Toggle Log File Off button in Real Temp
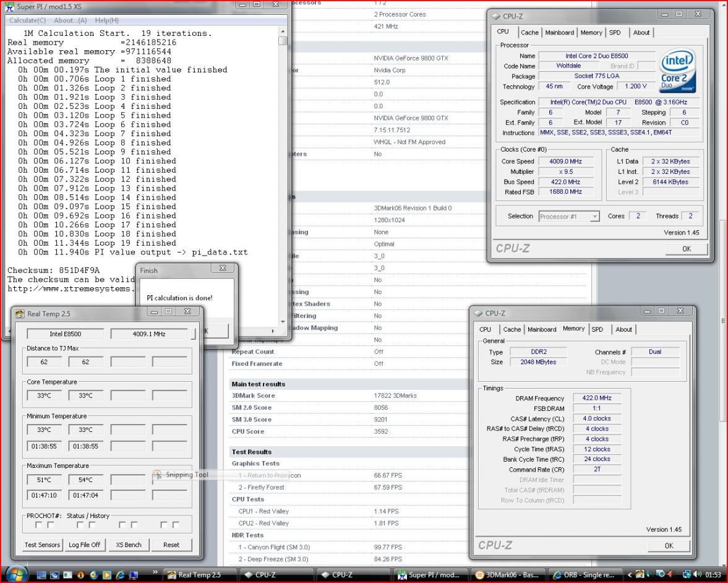The height and width of the screenshot is (583, 728). point(85,545)
